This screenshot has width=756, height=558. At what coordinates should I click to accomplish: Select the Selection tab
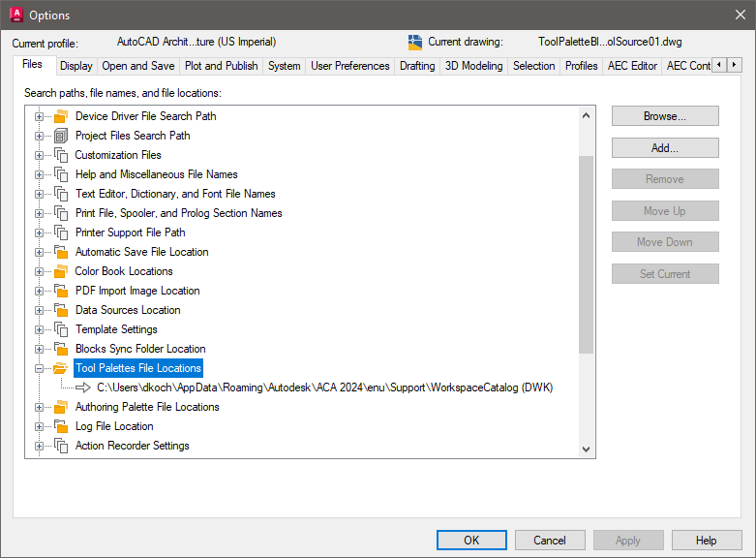(x=533, y=66)
